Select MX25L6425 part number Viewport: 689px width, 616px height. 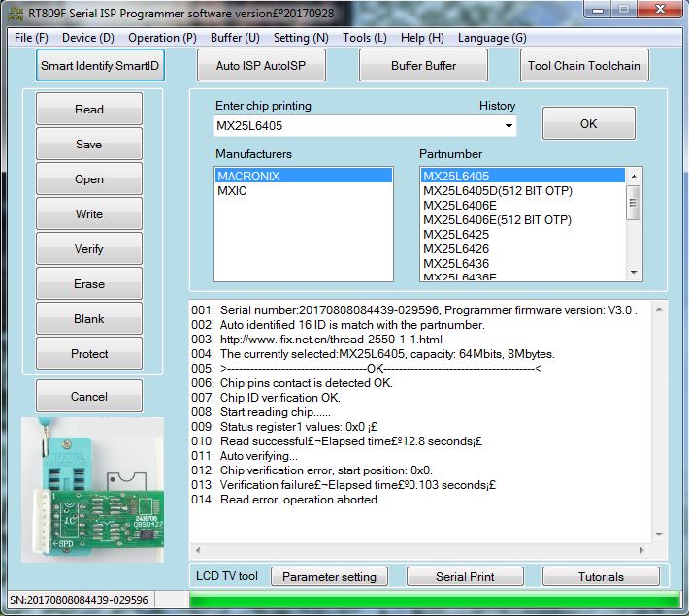523,234
